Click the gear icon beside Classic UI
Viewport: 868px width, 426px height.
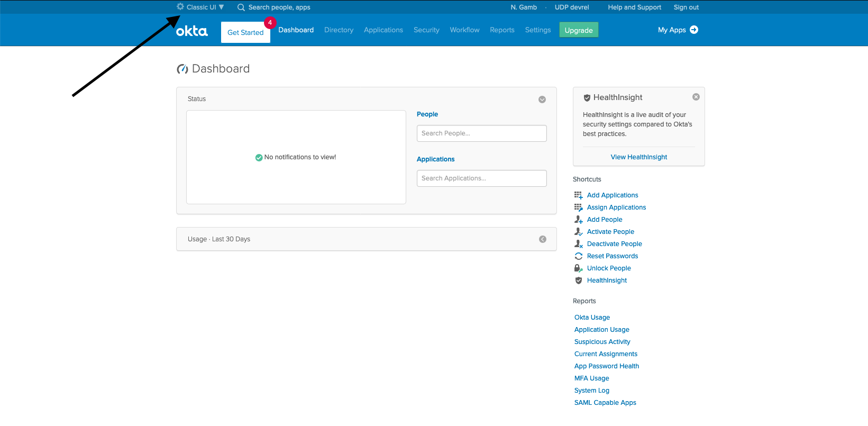tap(180, 7)
